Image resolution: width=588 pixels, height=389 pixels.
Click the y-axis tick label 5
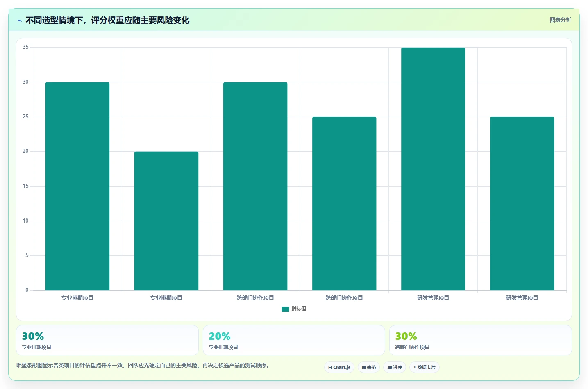click(x=27, y=255)
